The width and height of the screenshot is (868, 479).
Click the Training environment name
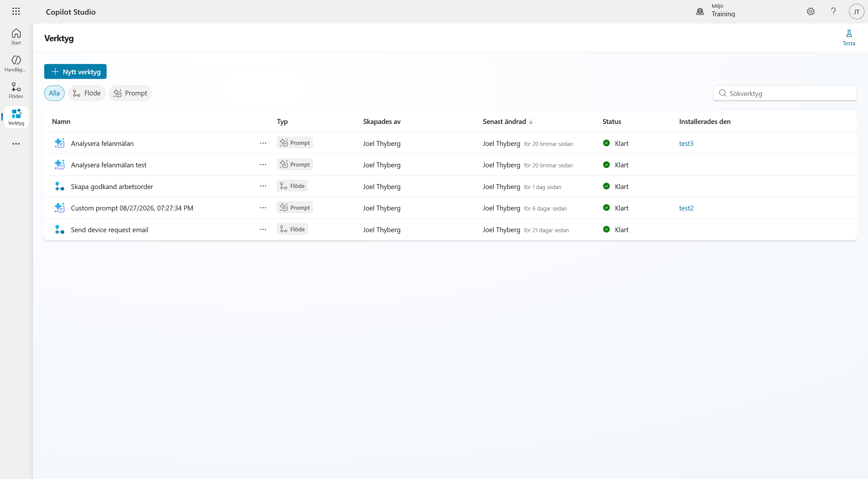723,14
